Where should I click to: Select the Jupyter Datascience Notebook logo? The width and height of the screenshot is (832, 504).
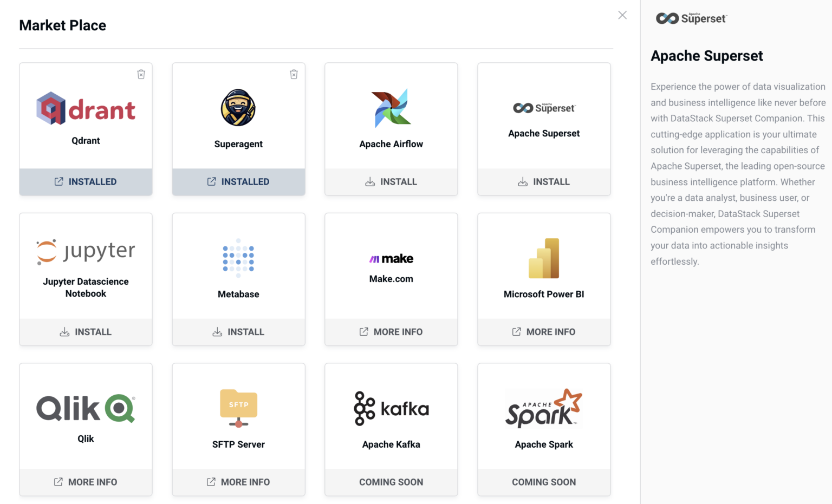pyautogui.click(x=85, y=251)
